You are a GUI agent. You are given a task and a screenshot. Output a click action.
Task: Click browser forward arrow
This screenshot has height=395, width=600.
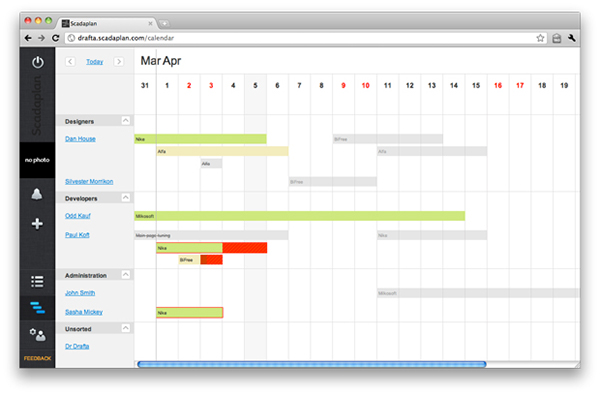point(41,38)
